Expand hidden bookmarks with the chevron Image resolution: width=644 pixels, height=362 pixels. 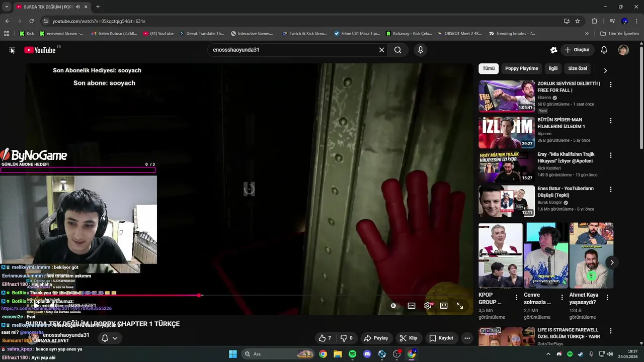pos(587,34)
